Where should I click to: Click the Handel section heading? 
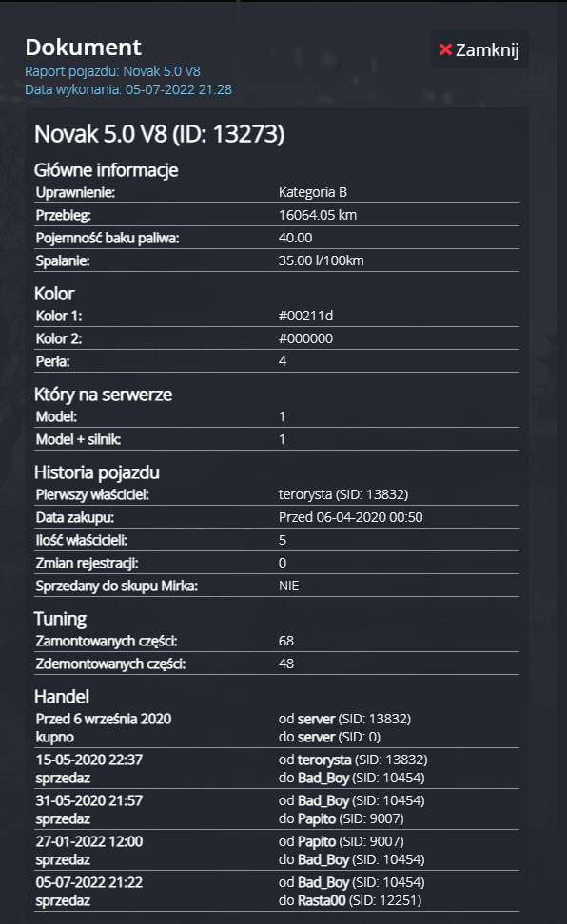[x=61, y=697]
